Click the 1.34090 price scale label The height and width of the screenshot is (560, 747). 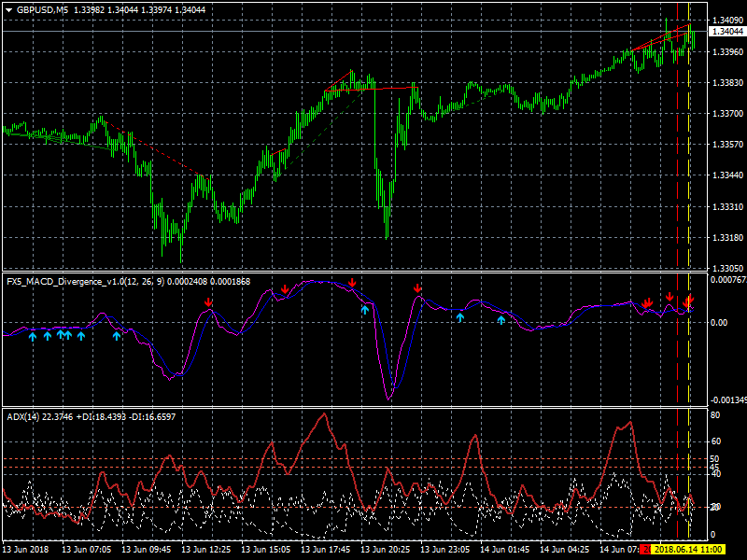tap(727, 20)
